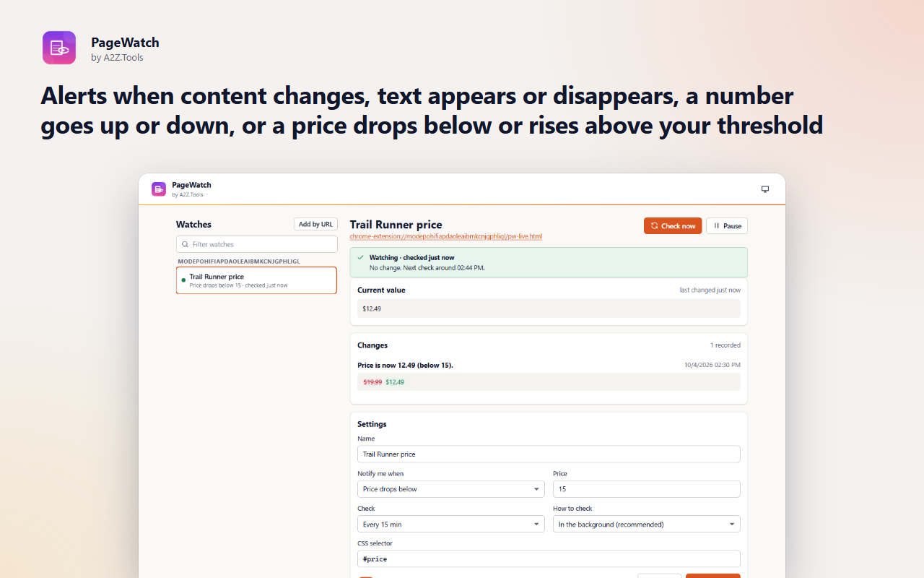Click the Check now button
The image size is (924, 578).
pos(673,226)
